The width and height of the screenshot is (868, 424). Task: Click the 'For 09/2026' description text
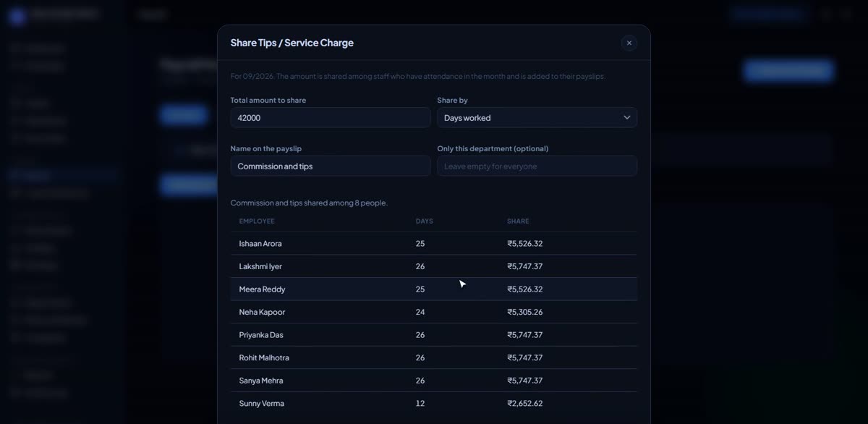[418, 76]
